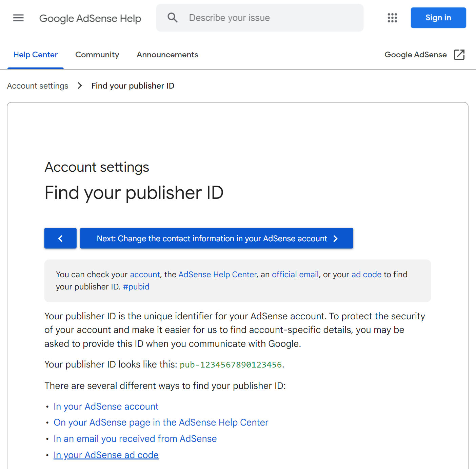Follow the 'account' link in summary box
Screen dimensions: 476x469
pyautogui.click(x=145, y=274)
